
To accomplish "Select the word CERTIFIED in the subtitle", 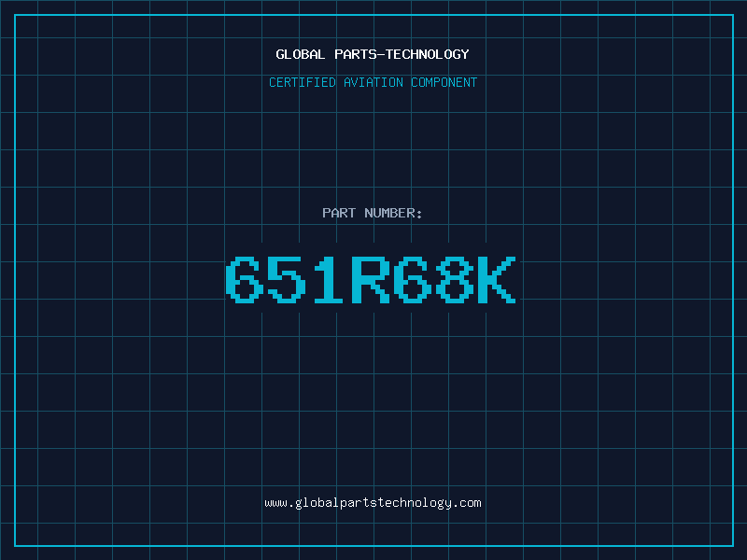I will click(303, 83).
